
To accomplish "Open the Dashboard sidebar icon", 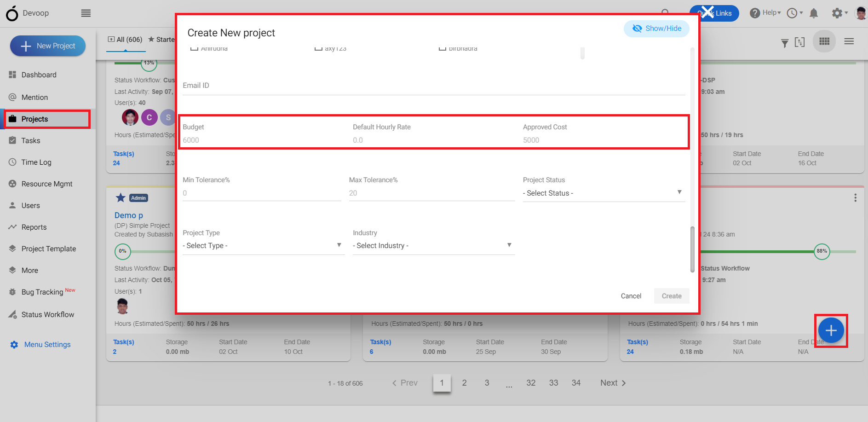I will (x=12, y=75).
